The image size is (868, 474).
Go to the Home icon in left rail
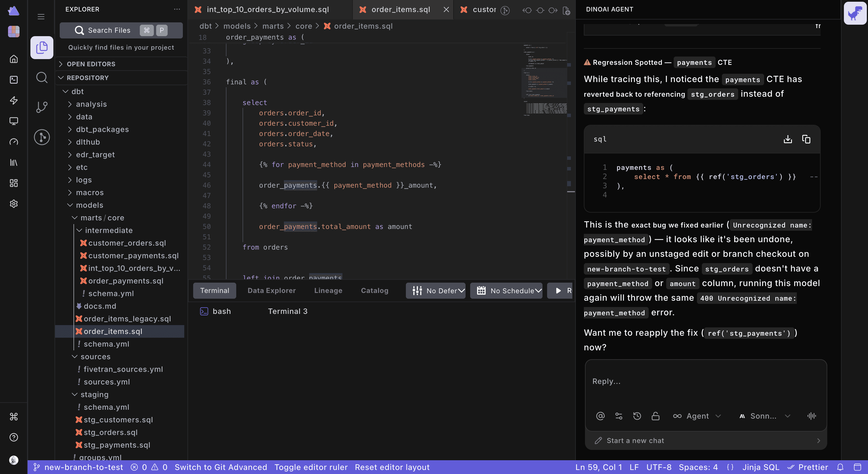coord(14,59)
